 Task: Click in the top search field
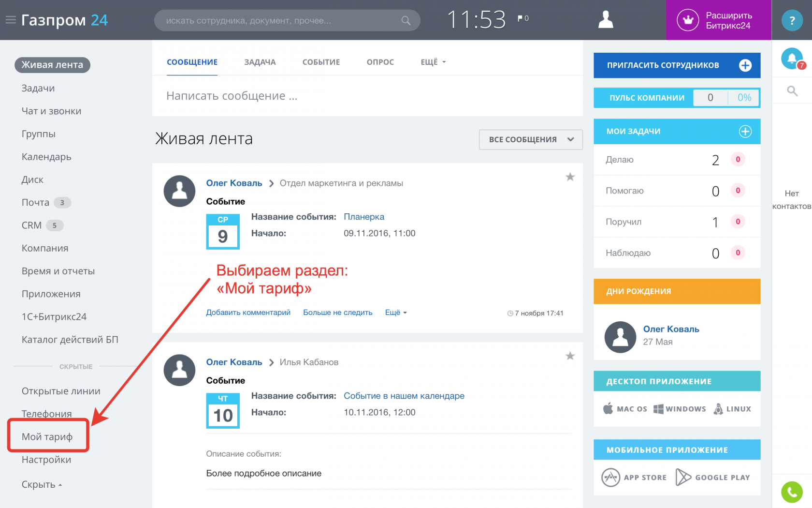[287, 20]
